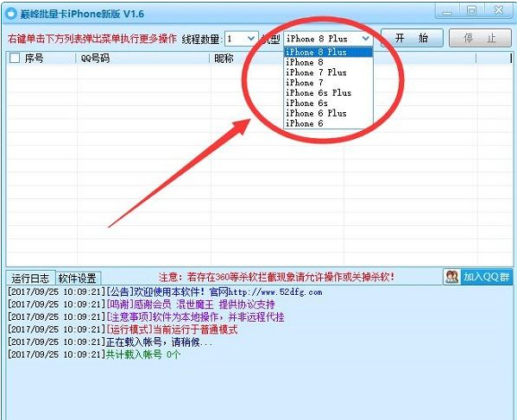Select iPhone 6s Plus option
Image resolution: width=517 pixels, height=420 pixels.
(x=328, y=93)
